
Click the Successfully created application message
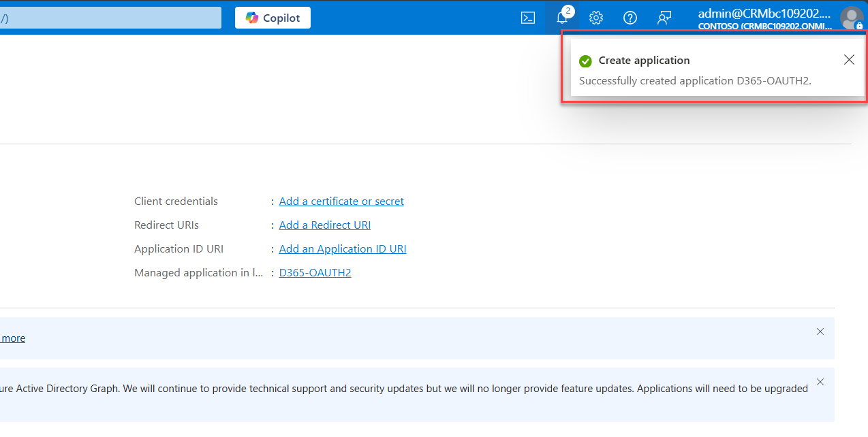[695, 80]
